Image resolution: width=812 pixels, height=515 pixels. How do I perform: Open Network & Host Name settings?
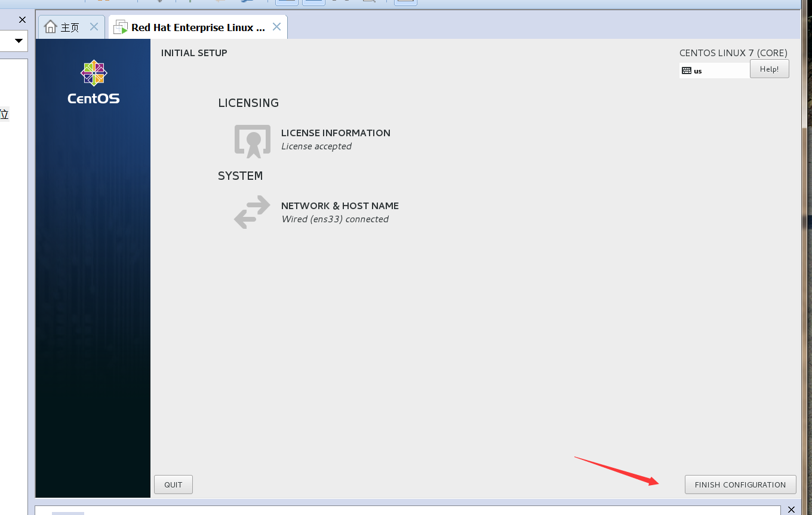[x=316, y=213]
